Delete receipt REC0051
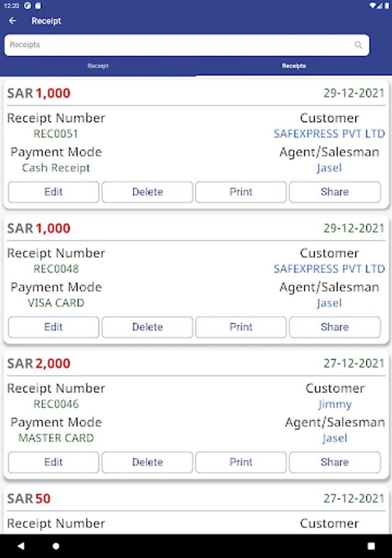Image resolution: width=392 pixels, height=558 pixels. point(147,192)
